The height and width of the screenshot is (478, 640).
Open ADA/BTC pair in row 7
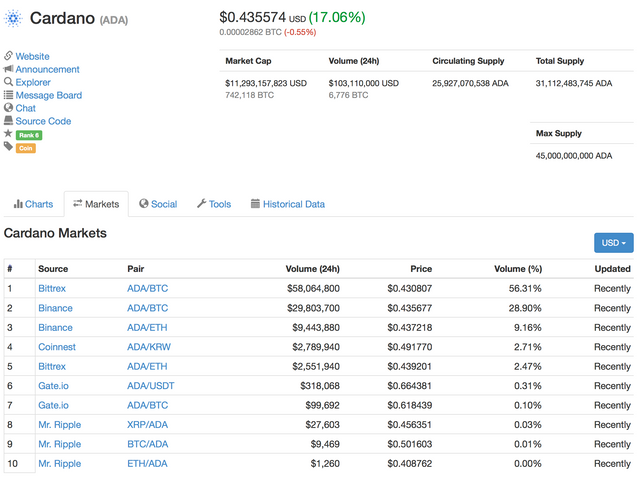pyautogui.click(x=147, y=405)
